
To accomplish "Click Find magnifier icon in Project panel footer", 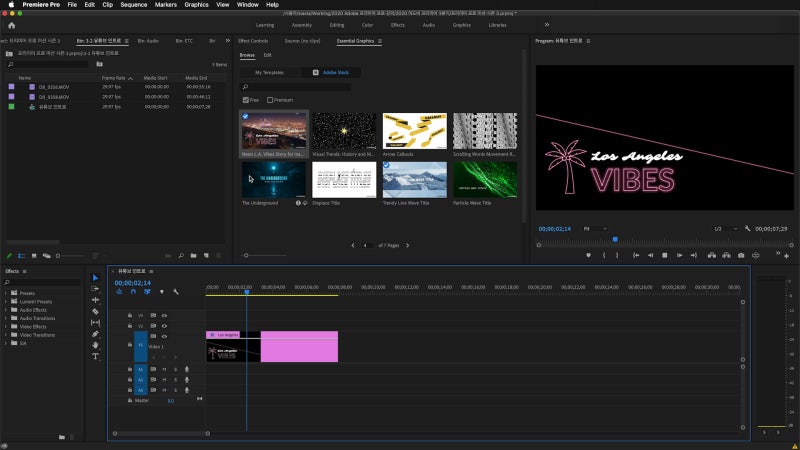I will coord(181,256).
